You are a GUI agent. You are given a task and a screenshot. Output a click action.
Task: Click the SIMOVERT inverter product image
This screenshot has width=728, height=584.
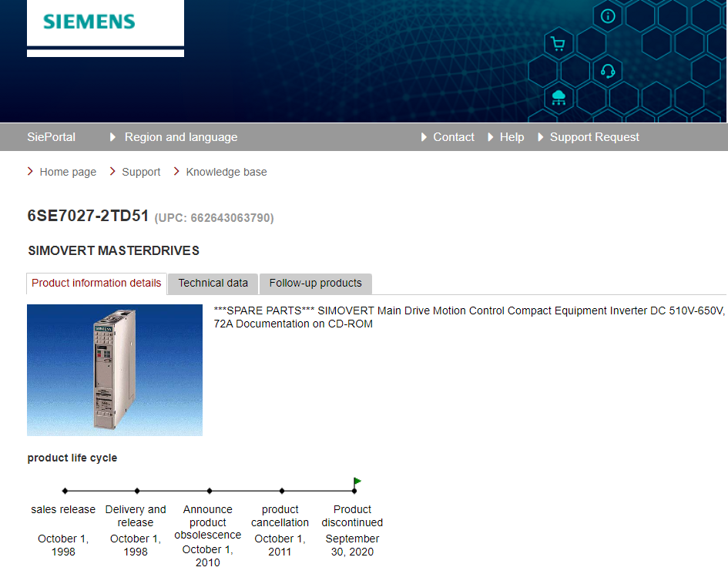pyautogui.click(x=115, y=370)
